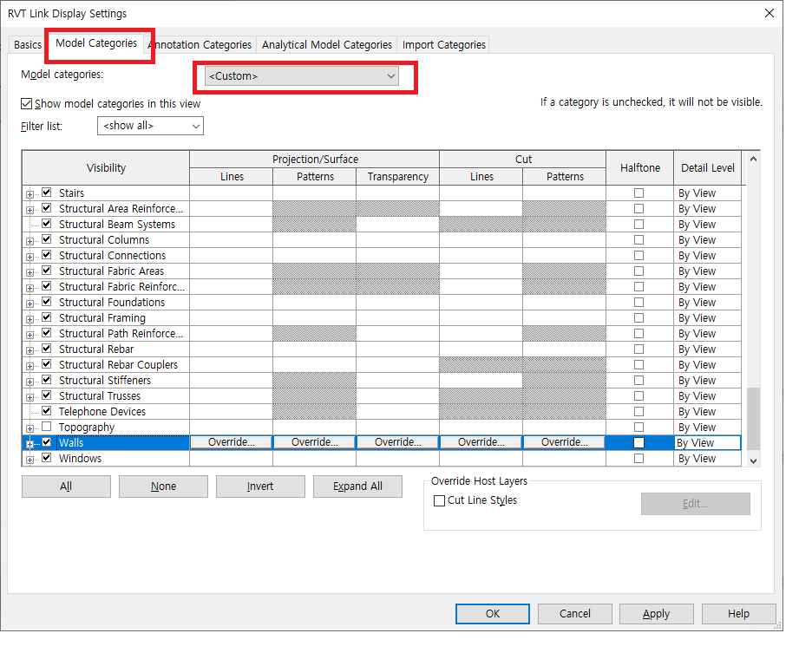
Task: Click the Apply button
Action: (656, 614)
